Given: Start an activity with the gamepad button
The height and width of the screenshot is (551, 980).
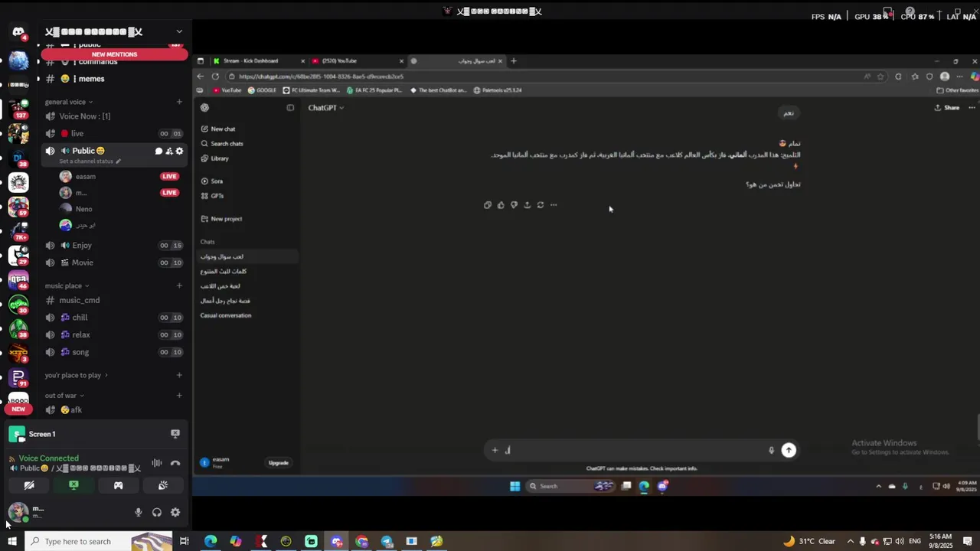Looking at the screenshot, I should click(x=118, y=485).
